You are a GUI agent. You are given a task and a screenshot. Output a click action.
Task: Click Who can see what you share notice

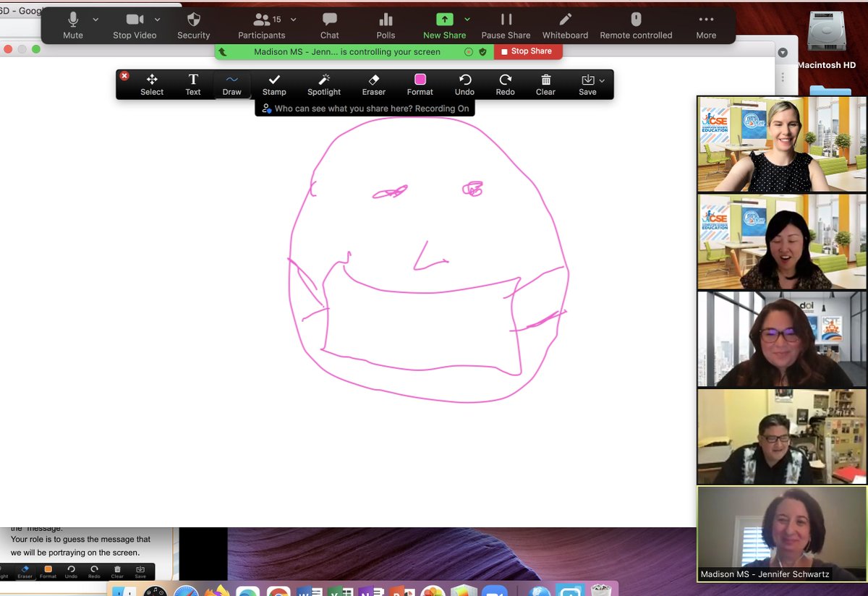pos(365,108)
